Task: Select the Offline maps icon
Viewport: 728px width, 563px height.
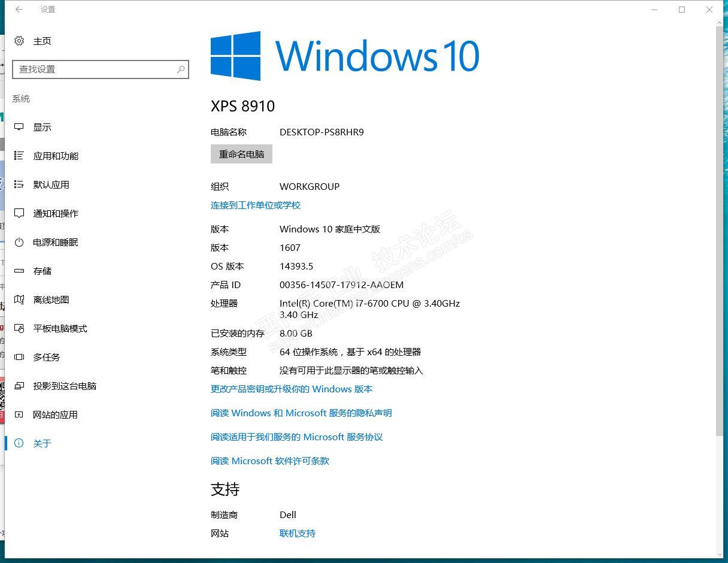Action: (19, 299)
